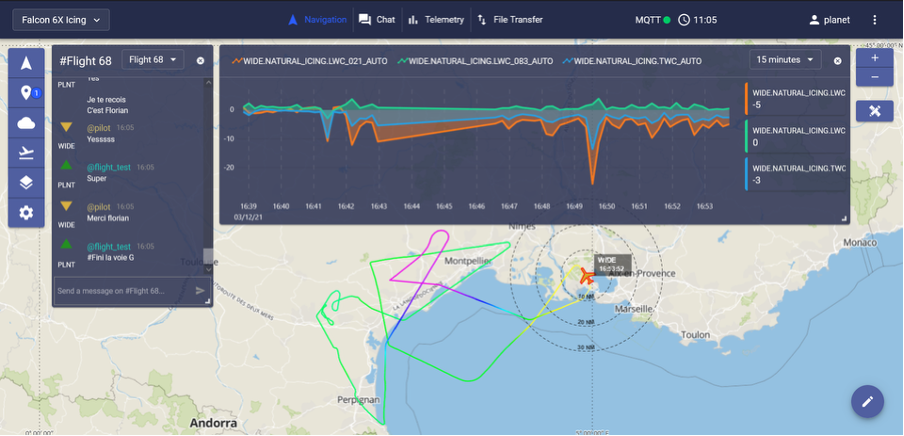
Task: Toggle the LWC_083_AUTO series legend
Action: [x=475, y=61]
